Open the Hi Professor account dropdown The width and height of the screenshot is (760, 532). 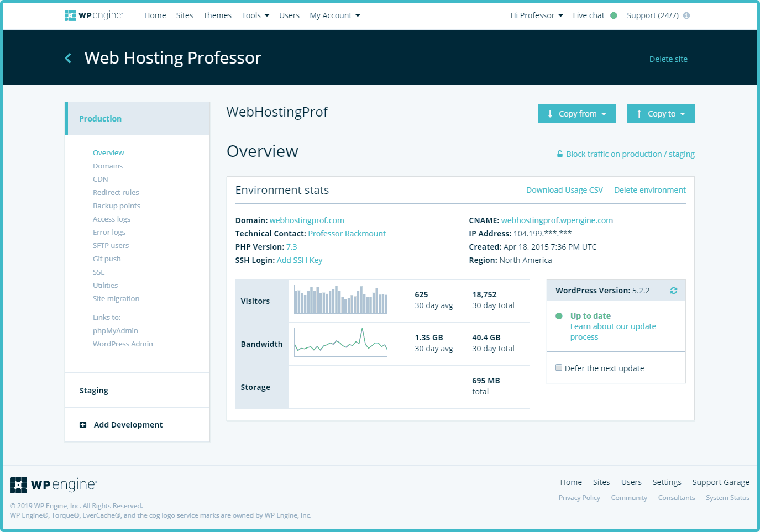536,15
